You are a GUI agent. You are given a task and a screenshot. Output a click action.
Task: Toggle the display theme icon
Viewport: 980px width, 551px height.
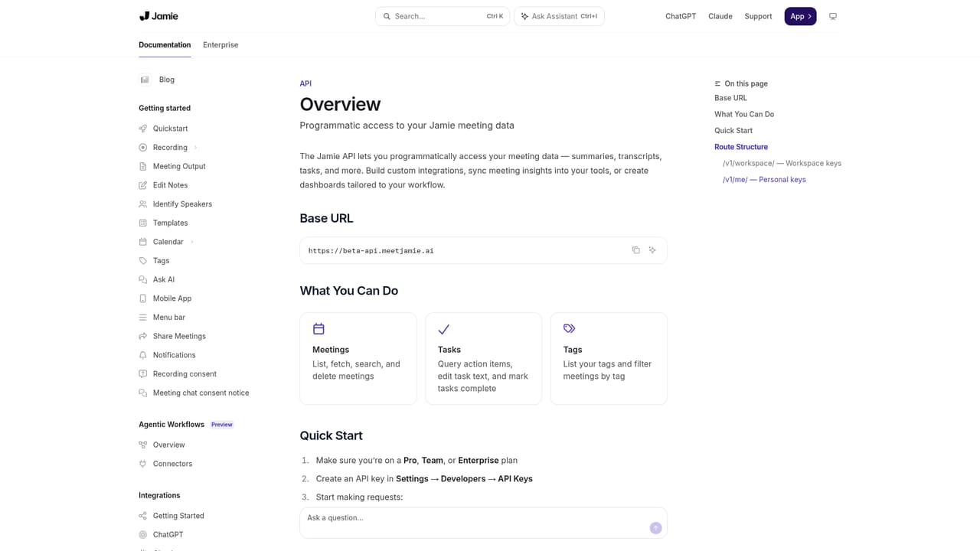tap(833, 16)
